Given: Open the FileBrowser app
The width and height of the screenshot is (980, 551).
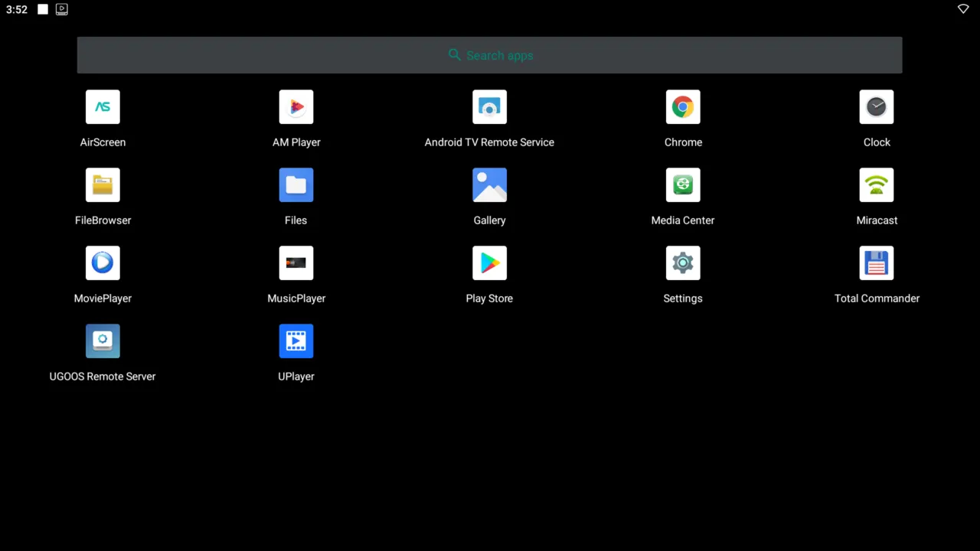Looking at the screenshot, I should coord(103,185).
